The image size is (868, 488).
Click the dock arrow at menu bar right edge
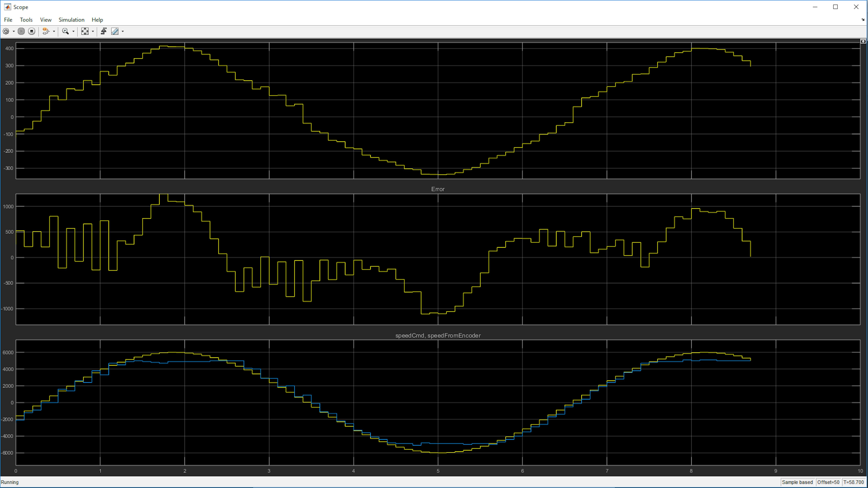(x=863, y=20)
